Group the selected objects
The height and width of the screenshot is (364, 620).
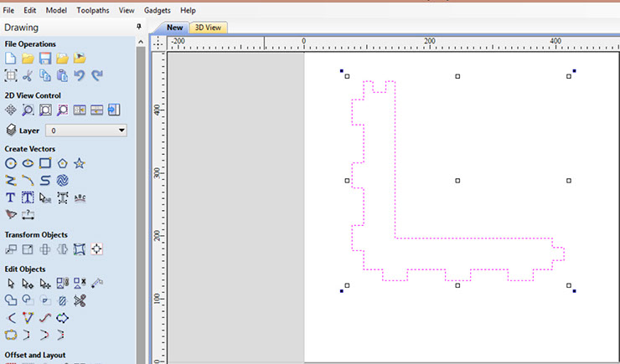[x=62, y=284]
